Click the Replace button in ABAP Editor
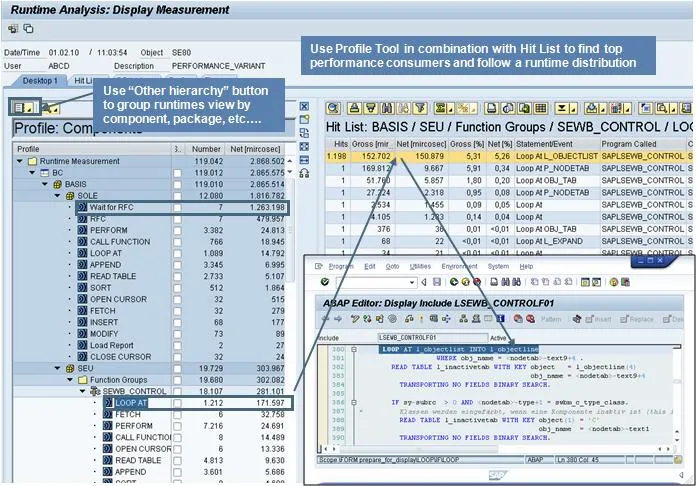 coord(637,319)
